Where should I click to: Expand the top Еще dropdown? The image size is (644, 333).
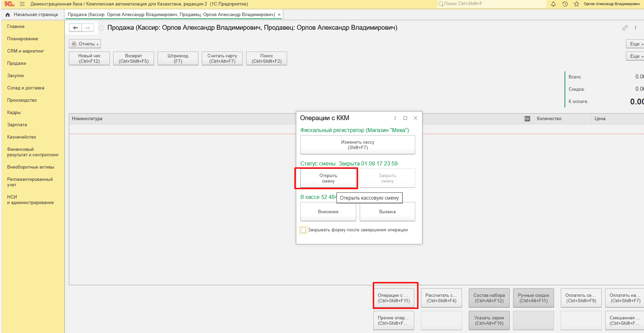636,44
